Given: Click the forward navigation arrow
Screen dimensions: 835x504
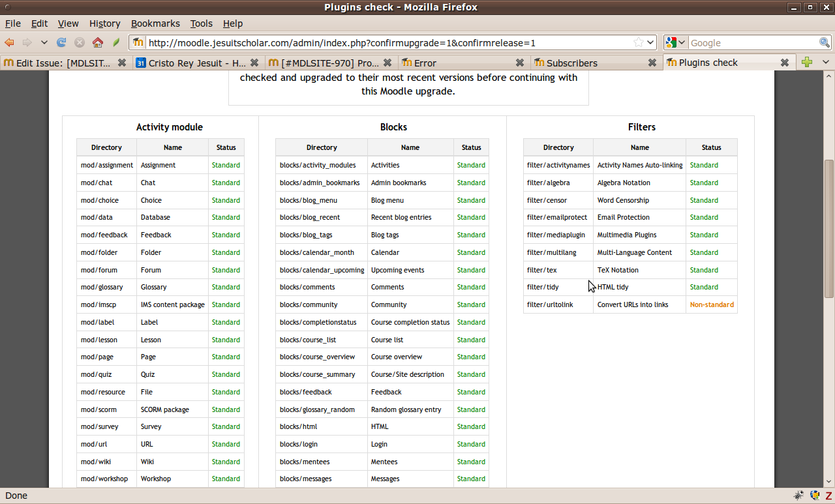Looking at the screenshot, I should click(x=27, y=42).
